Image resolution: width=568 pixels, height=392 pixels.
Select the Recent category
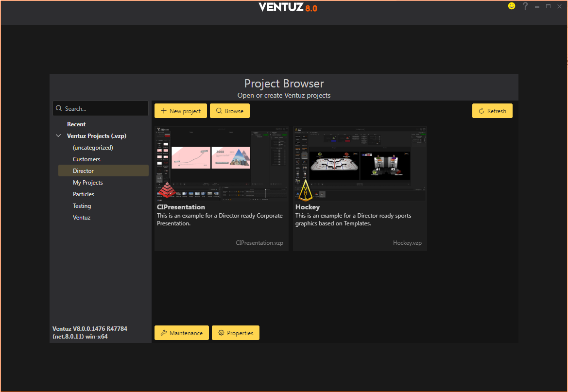coord(76,124)
